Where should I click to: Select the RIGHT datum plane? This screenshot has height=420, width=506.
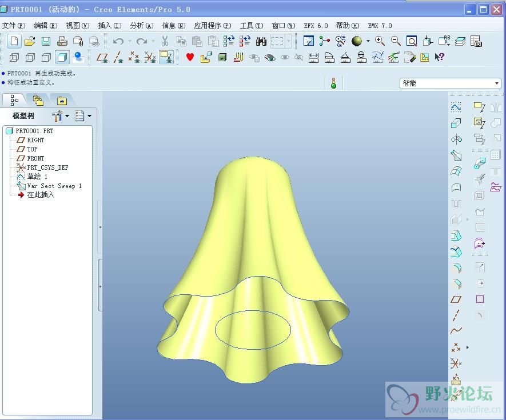pyautogui.click(x=35, y=140)
